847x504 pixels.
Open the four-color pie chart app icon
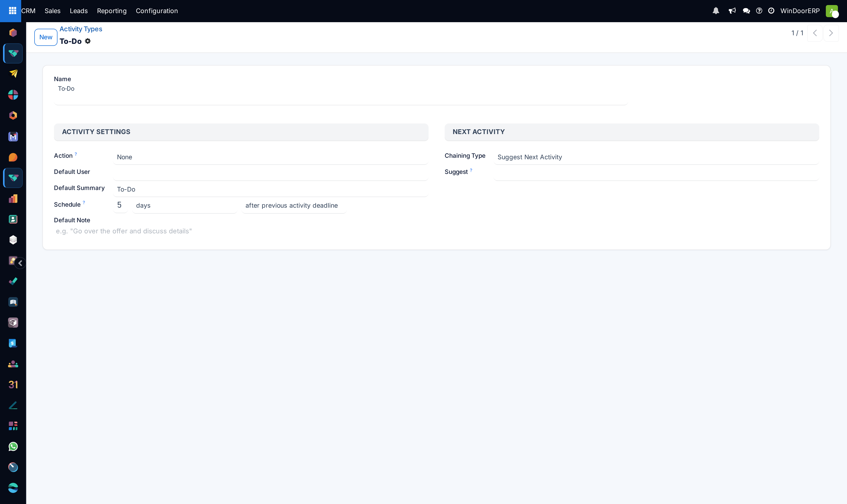(x=13, y=95)
